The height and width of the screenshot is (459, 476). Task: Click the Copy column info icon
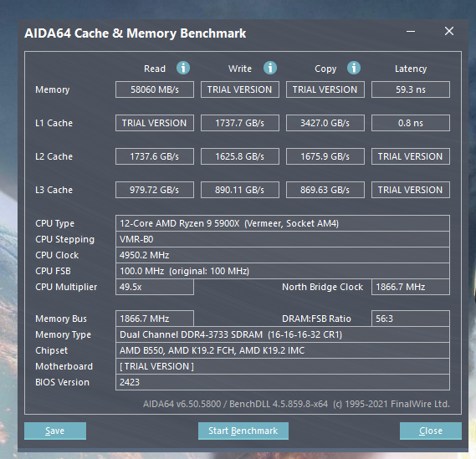pyautogui.click(x=354, y=68)
